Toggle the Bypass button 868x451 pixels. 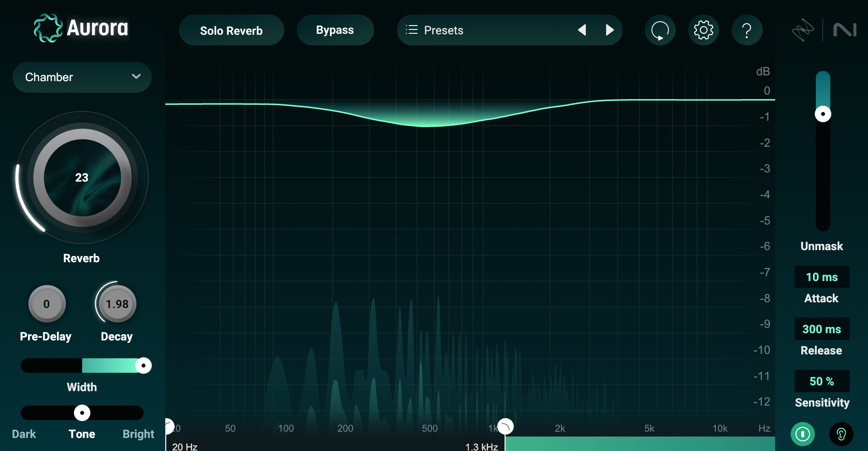(x=335, y=30)
